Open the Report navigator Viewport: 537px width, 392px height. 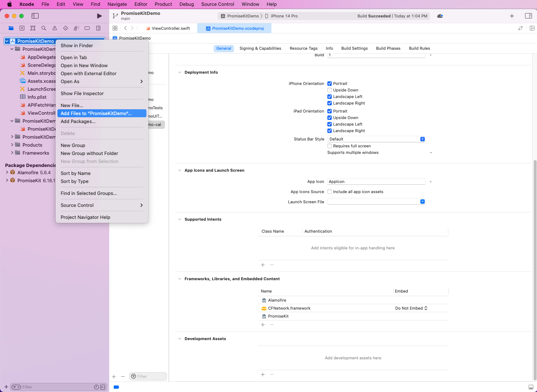98,28
